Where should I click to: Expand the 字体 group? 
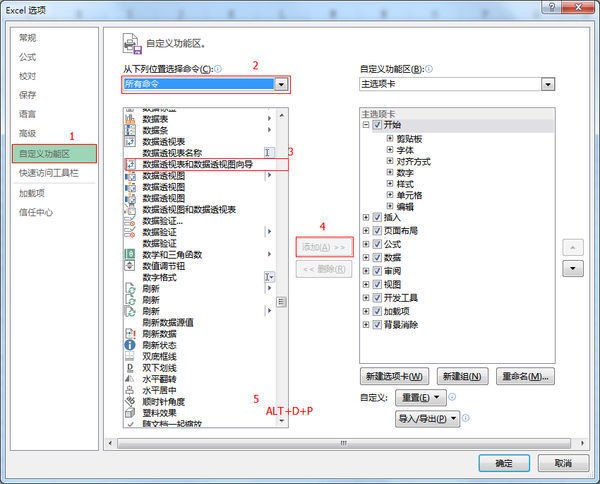(390, 150)
